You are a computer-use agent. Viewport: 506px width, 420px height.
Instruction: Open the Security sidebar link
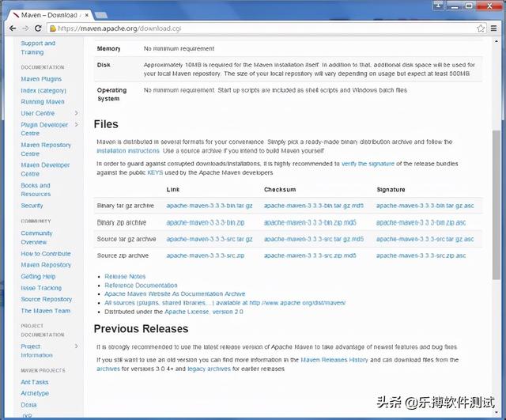point(32,206)
